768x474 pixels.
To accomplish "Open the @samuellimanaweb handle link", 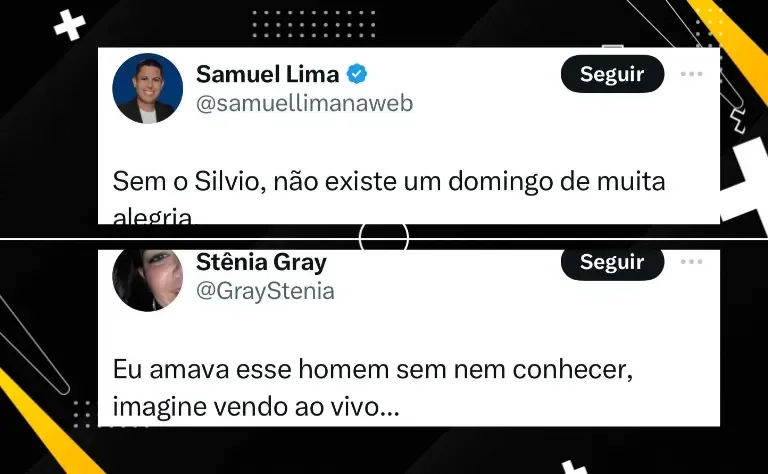I will pos(304,103).
